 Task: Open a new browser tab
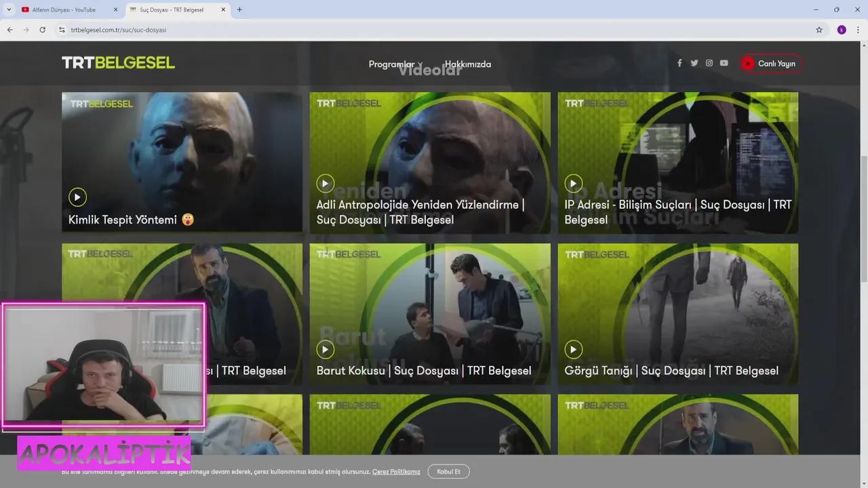click(239, 9)
